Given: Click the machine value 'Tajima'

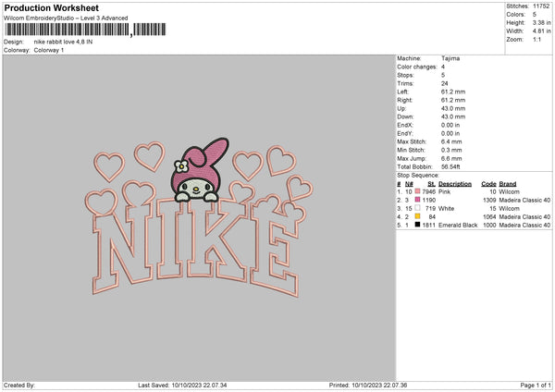Looking at the screenshot, I should [450, 58].
